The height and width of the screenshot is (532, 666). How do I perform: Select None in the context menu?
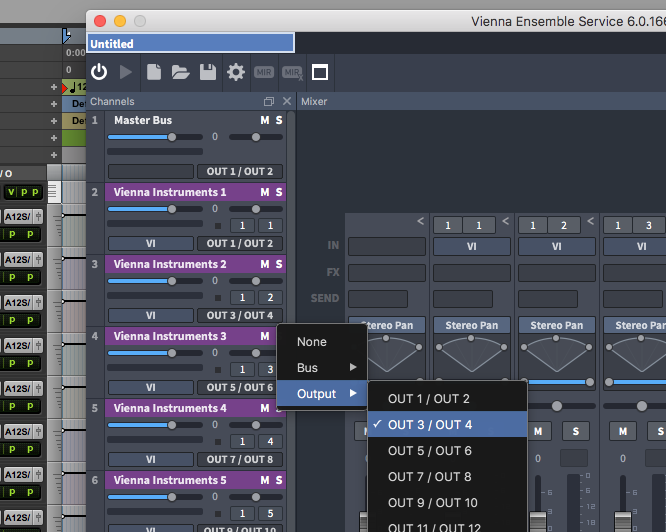(x=322, y=342)
